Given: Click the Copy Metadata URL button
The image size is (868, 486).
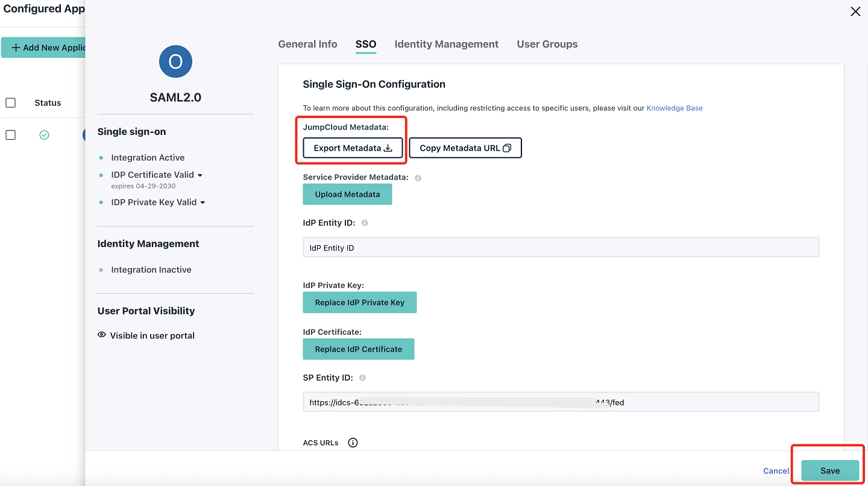Looking at the screenshot, I should (465, 148).
